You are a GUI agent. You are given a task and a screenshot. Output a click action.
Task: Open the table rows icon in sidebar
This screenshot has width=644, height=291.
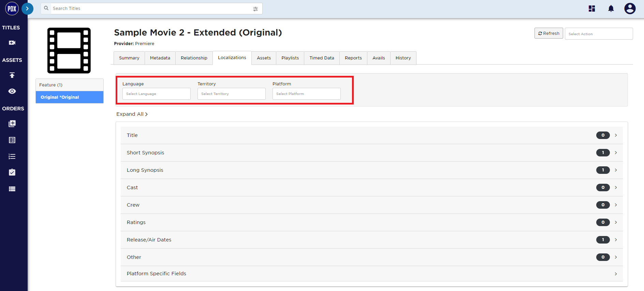click(x=12, y=189)
